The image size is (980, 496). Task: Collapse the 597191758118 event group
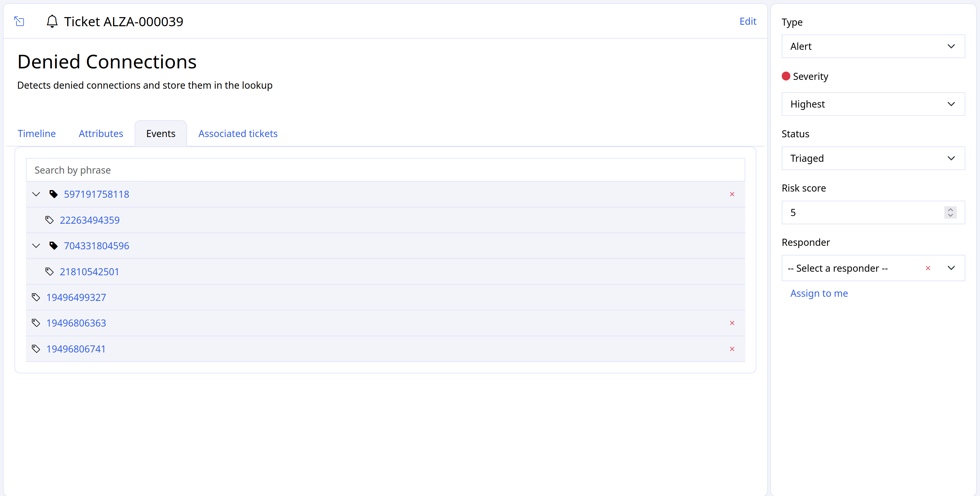click(36, 194)
